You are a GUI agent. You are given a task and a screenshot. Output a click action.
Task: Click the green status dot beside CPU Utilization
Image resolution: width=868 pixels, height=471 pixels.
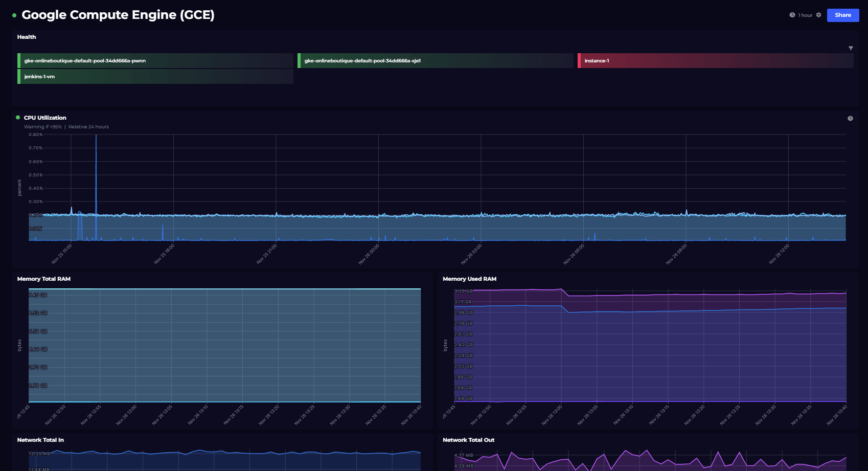tap(18, 118)
